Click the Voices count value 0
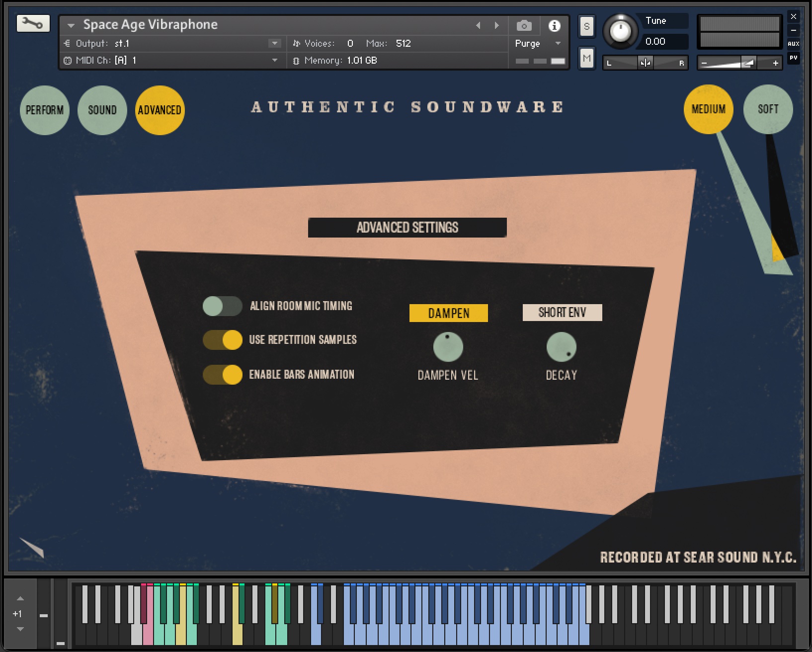Image resolution: width=812 pixels, height=652 pixels. [350, 43]
